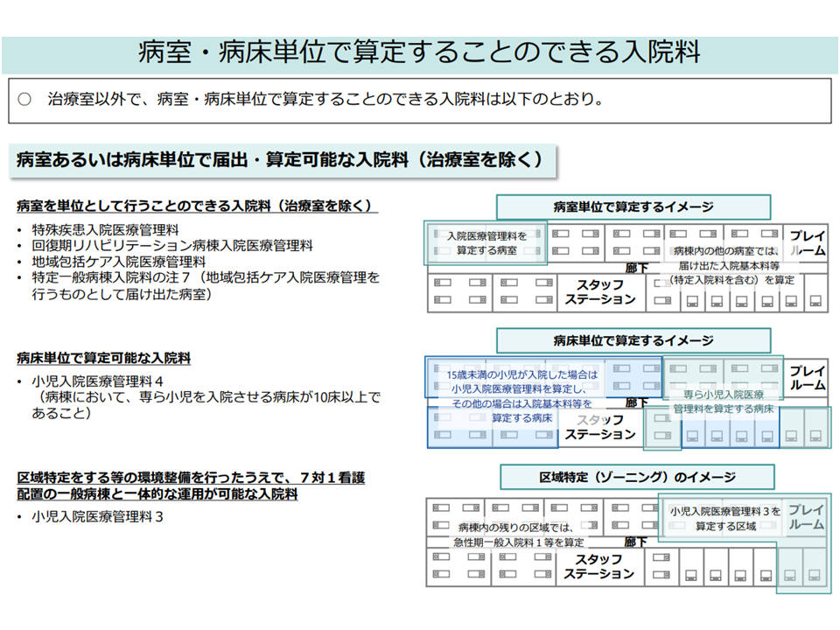Screen dimensions: 840x630
Task: Click プレイルーム in the top floor plan
Action: click(807, 243)
